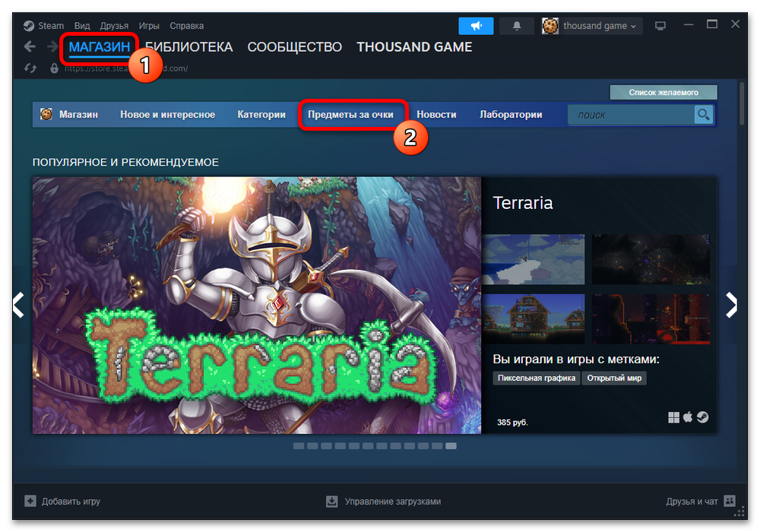Open Предметы за очки page
This screenshot has height=532, width=760.
350,114
